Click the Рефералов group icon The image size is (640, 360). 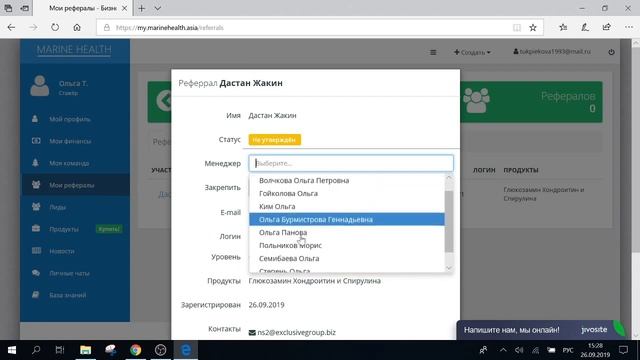[x=476, y=101]
